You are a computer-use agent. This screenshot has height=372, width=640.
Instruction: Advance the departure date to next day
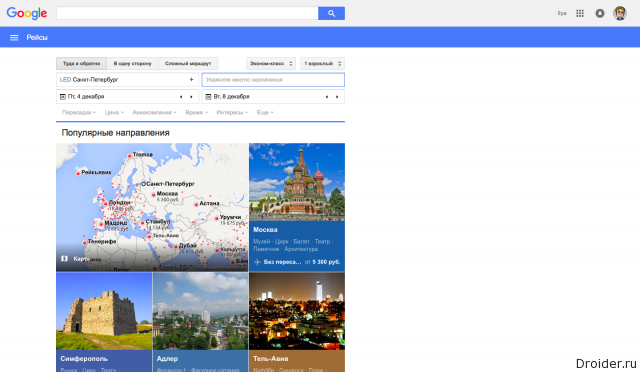pyautogui.click(x=191, y=97)
